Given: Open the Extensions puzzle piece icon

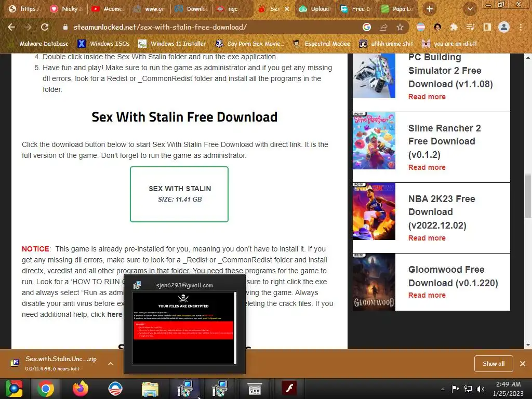Looking at the screenshot, I should click(x=454, y=27).
